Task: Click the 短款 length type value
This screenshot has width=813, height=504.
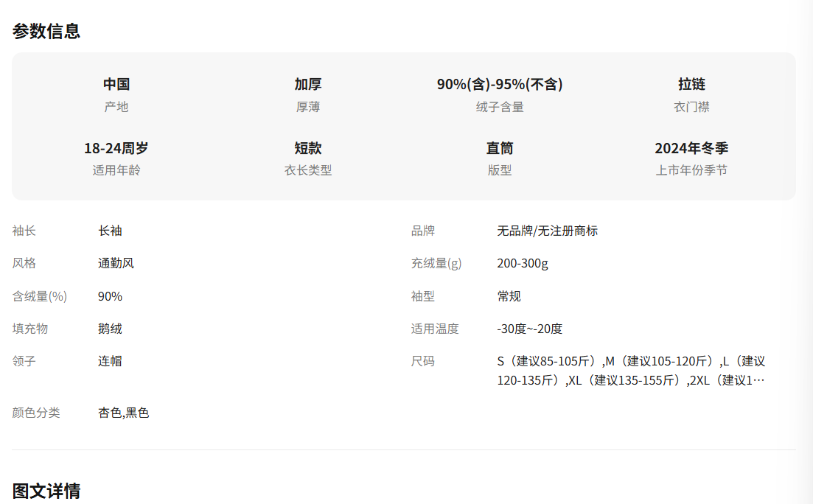Action: click(x=308, y=148)
